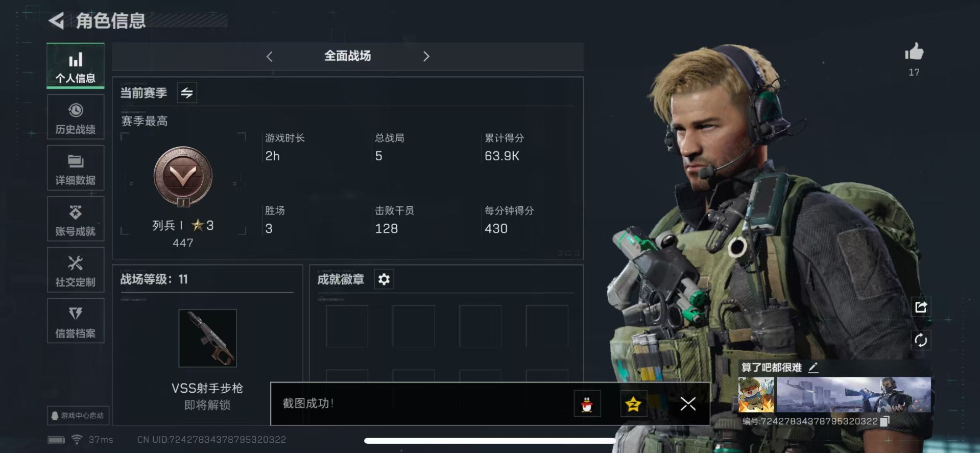980x453 pixels.
Task: Open the 成就徽章 gear settings
Action: (x=384, y=279)
